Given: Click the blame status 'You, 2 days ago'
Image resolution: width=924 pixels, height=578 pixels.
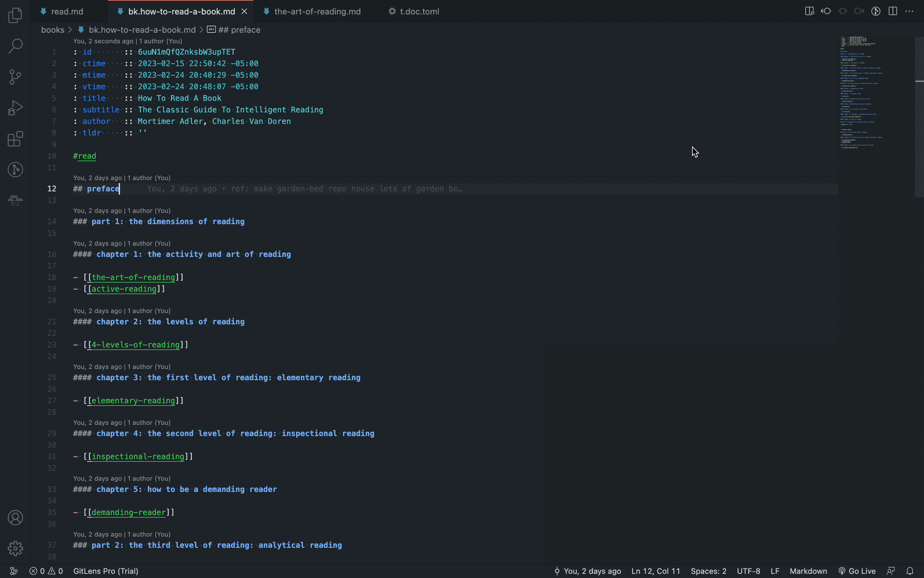Looking at the screenshot, I should [x=588, y=571].
